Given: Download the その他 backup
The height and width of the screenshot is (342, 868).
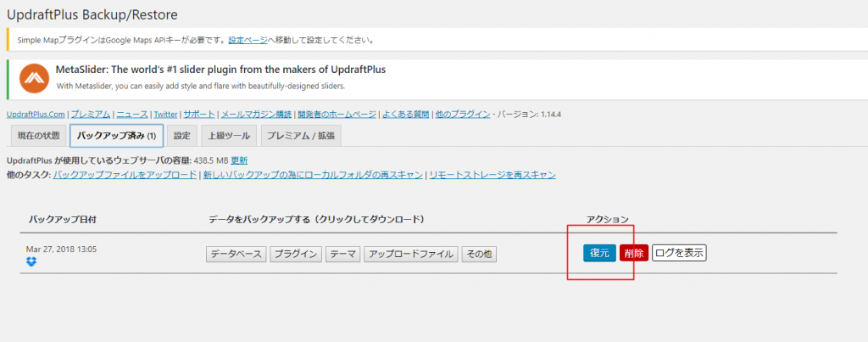Looking at the screenshot, I should coord(479,255).
